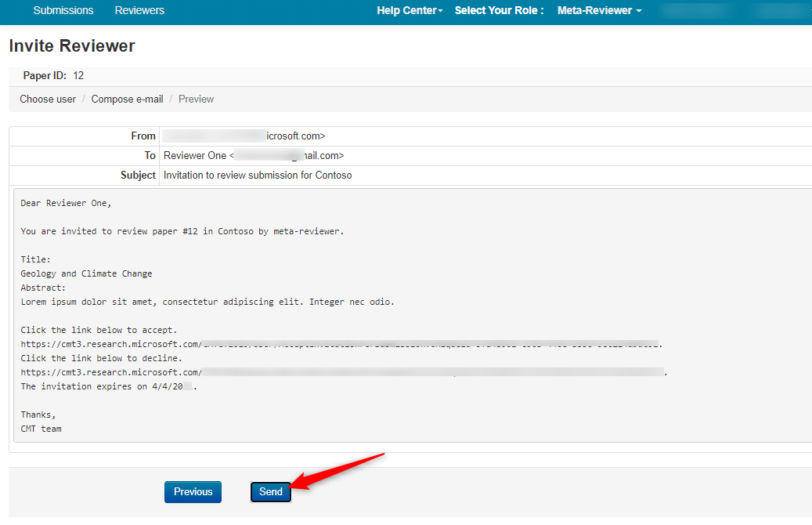Select the Preview breadcrumb step
This screenshot has width=812, height=525.
pyautogui.click(x=197, y=99)
